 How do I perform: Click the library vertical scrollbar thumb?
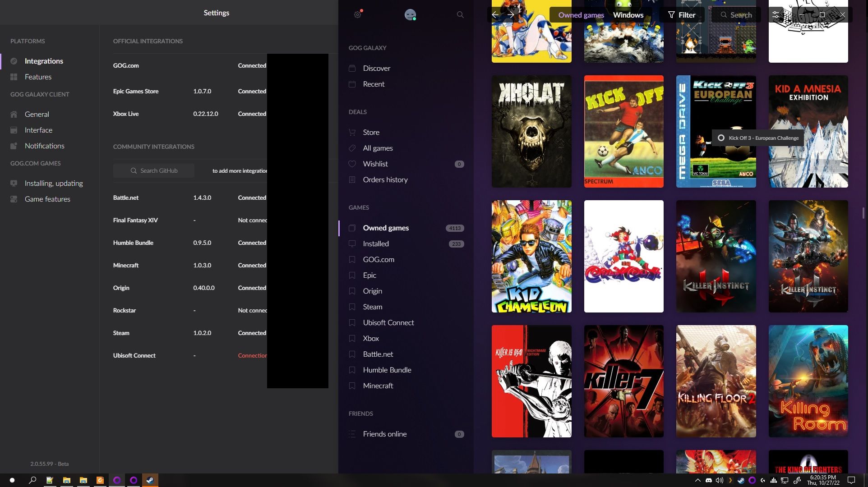[863, 212]
